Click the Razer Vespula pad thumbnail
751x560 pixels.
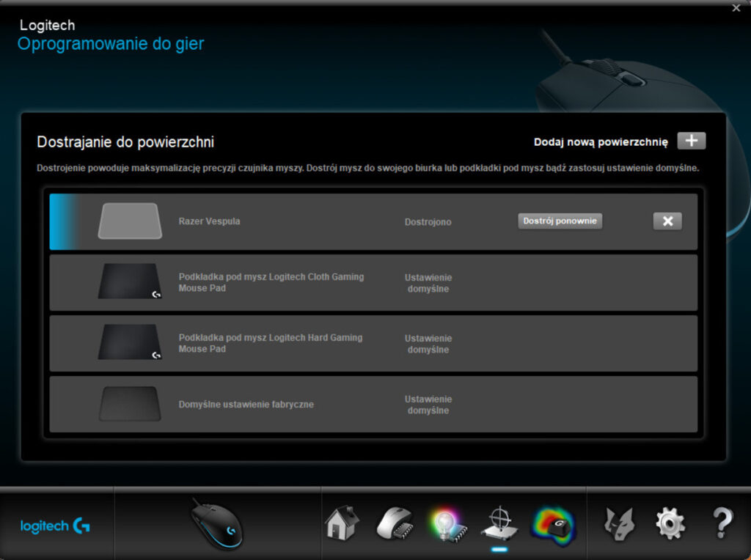(x=130, y=221)
